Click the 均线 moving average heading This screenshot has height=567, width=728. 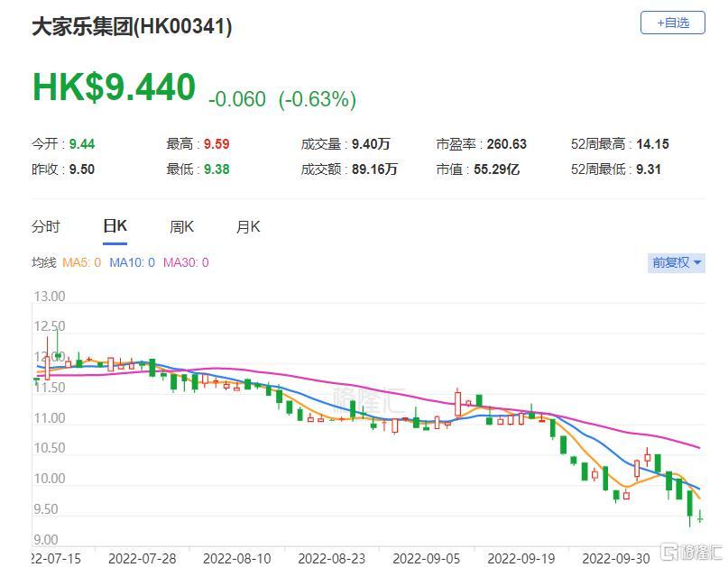43,262
